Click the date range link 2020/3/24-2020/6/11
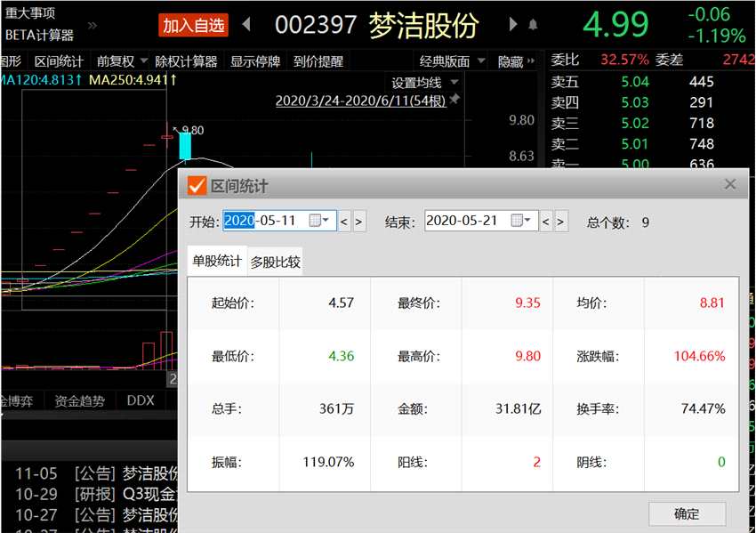The image size is (756, 533). 360,101
